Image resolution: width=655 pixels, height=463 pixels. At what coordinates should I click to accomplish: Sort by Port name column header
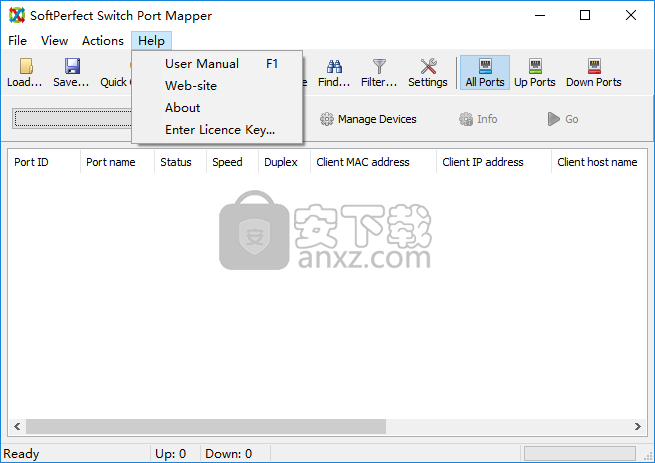click(x=117, y=162)
